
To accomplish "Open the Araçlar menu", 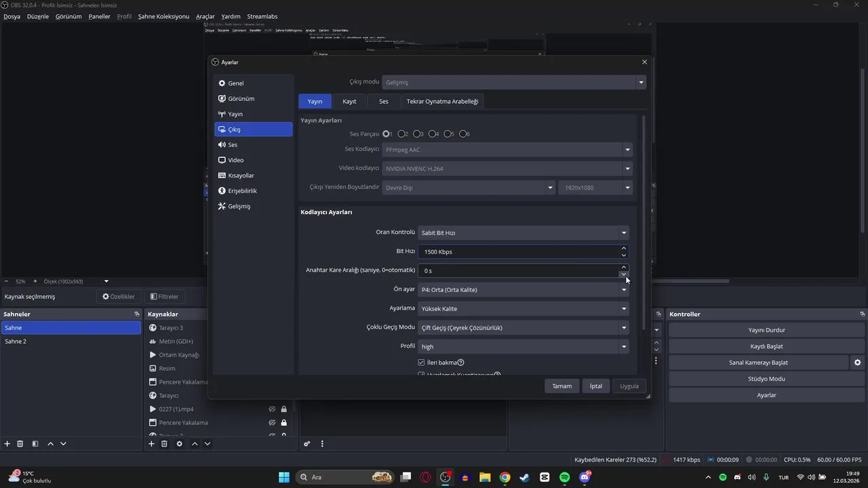I will click(x=205, y=16).
